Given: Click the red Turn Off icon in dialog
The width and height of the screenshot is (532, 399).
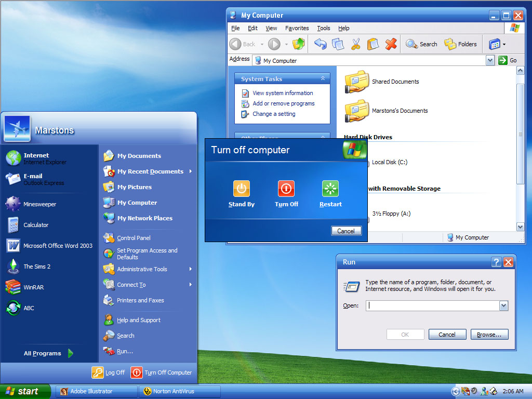Looking at the screenshot, I should coord(286,189).
